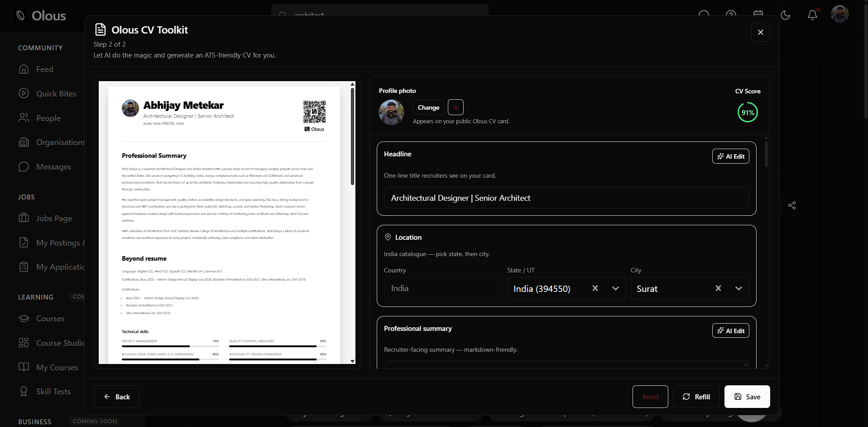Click the My Courses book icon
The width and height of the screenshot is (868, 427).
pyautogui.click(x=24, y=367)
